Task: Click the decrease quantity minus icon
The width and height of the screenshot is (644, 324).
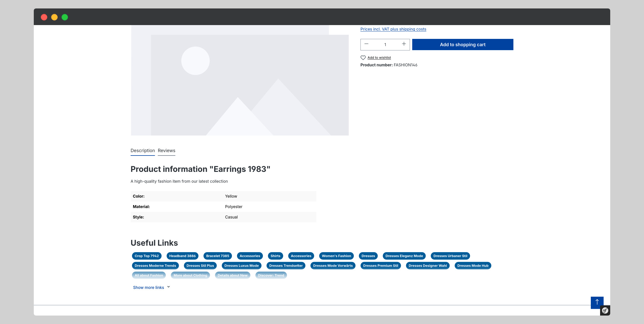Action: click(366, 44)
